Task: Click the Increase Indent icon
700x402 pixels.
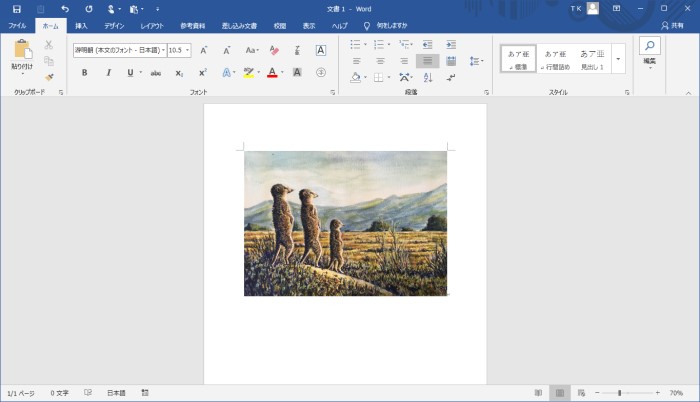Action: (450, 44)
